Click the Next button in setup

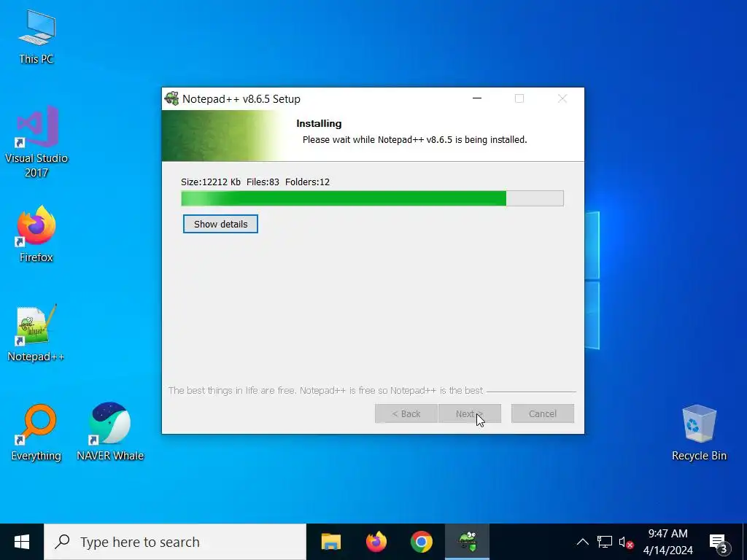[469, 414]
